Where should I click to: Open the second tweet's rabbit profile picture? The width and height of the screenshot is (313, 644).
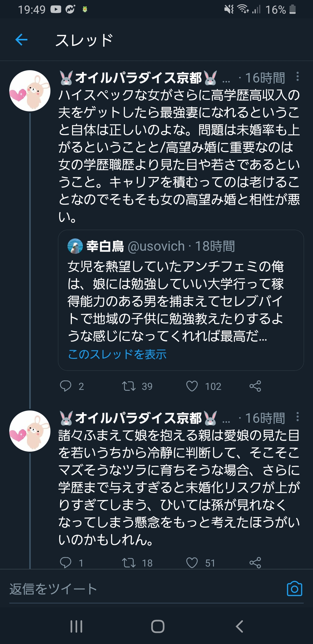30,431
